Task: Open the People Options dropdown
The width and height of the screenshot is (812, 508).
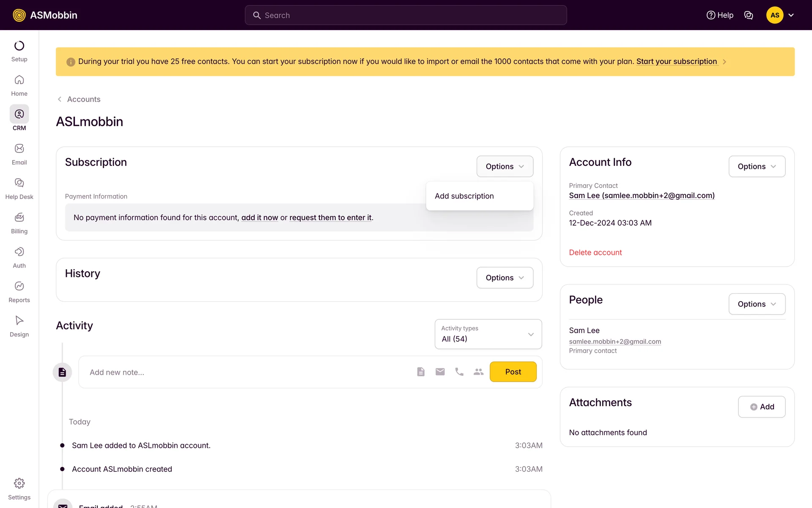Action: 757,304
